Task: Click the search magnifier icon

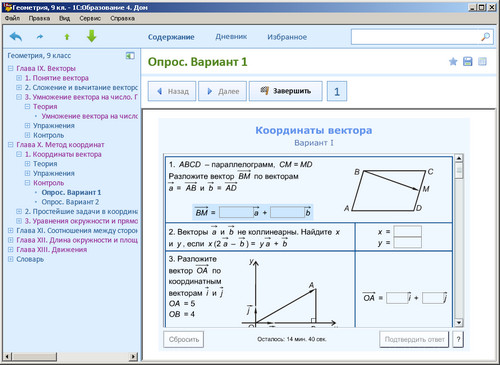Action: click(x=485, y=37)
